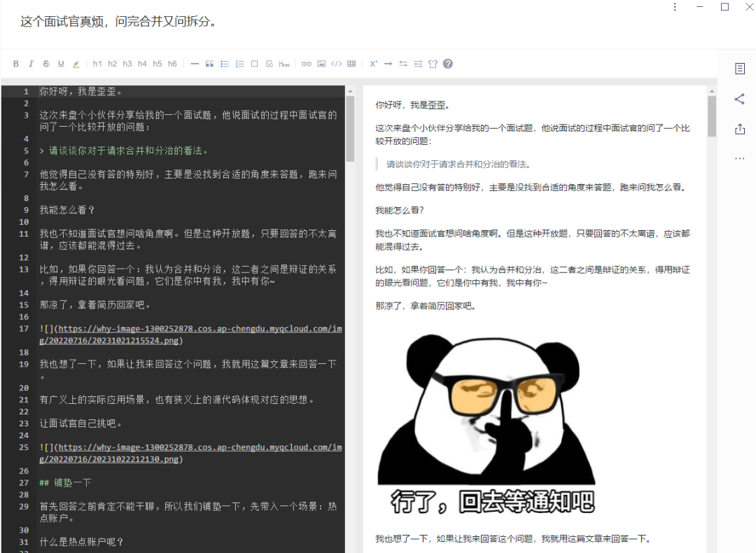Export the document via the upload icon
This screenshot has width=756, height=553.
[x=740, y=129]
